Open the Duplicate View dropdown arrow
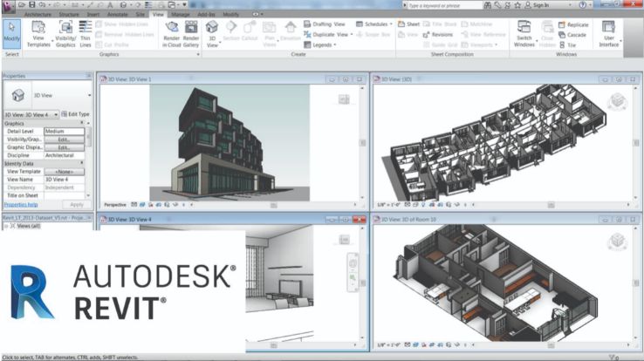The width and height of the screenshot is (644, 361). click(352, 35)
